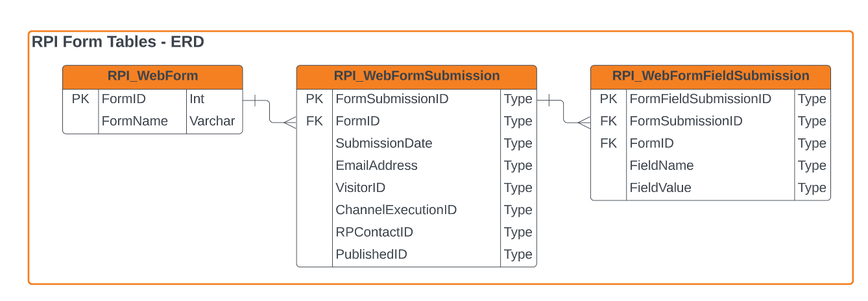Click the Type cell beside PublishedID
The image size is (868, 301).
518,254
